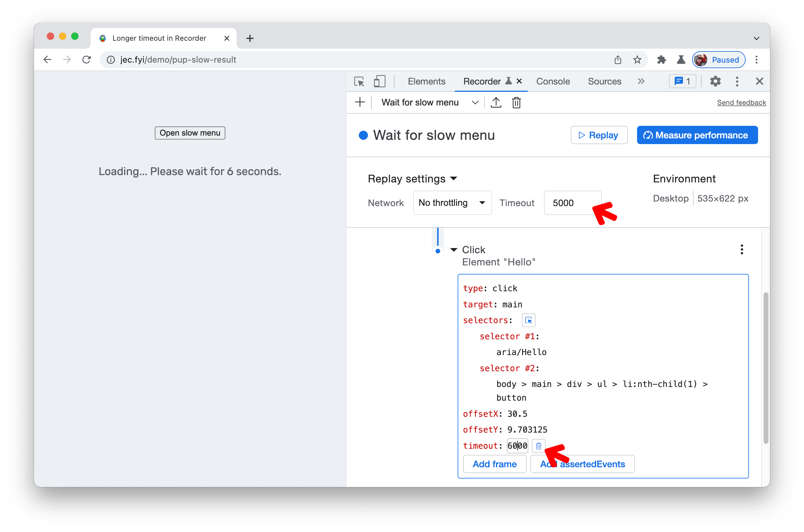Click the Replay button
The height and width of the screenshot is (532, 804).
click(x=598, y=135)
